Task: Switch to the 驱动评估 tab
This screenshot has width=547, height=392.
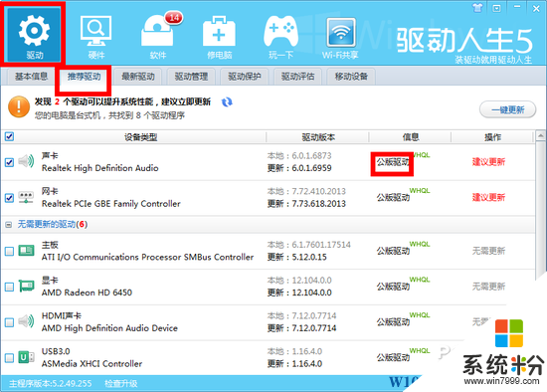Action: 298,77
